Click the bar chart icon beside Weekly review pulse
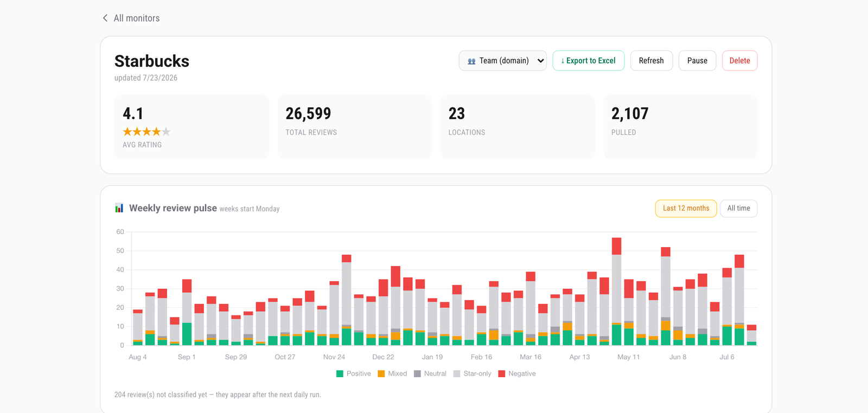868x413 pixels. point(119,208)
